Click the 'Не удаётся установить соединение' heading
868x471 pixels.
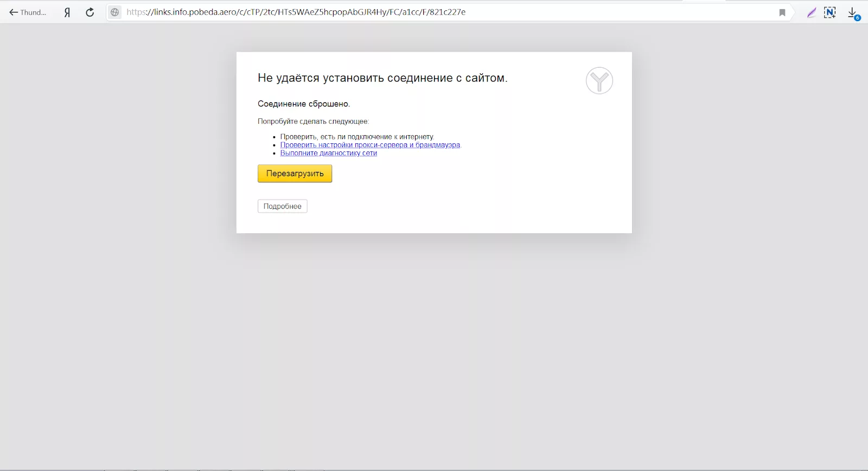382,78
